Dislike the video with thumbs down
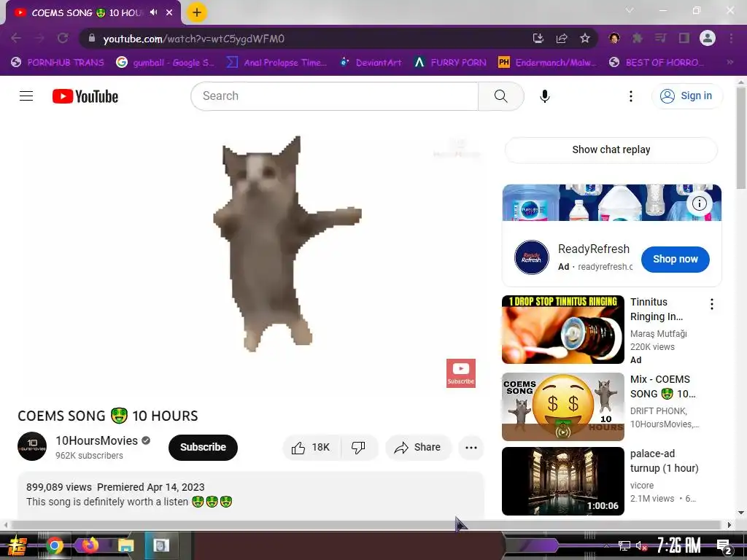This screenshot has width=747, height=560. 359,447
